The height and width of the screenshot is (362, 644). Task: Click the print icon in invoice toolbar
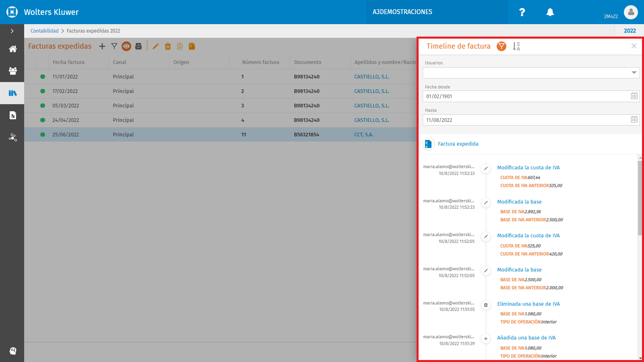(138, 46)
